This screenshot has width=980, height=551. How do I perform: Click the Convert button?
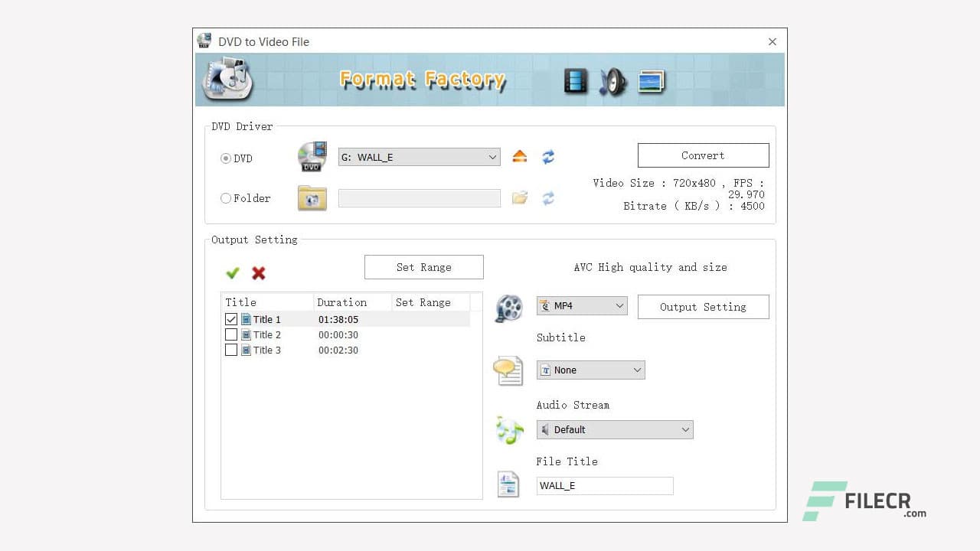[703, 155]
